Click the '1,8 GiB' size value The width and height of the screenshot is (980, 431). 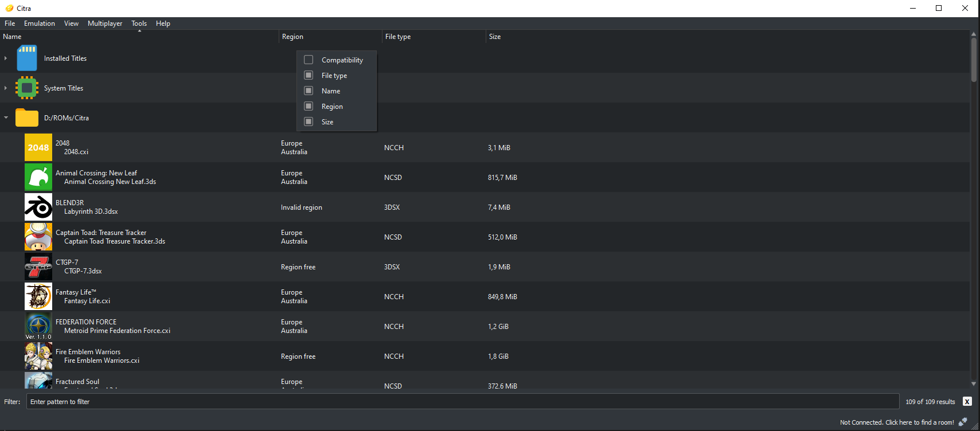click(498, 356)
